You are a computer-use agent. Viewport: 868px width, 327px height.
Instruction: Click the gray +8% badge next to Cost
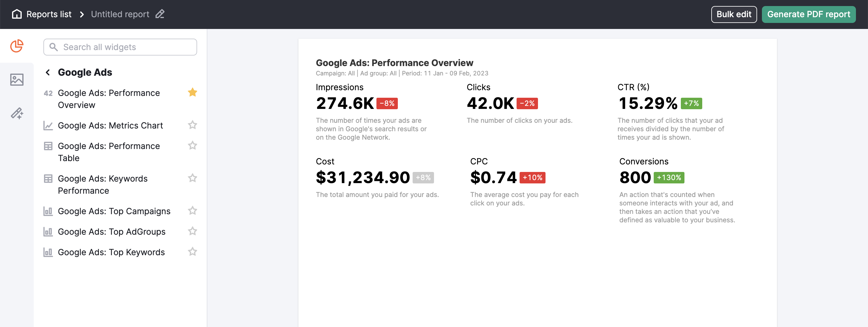(423, 178)
